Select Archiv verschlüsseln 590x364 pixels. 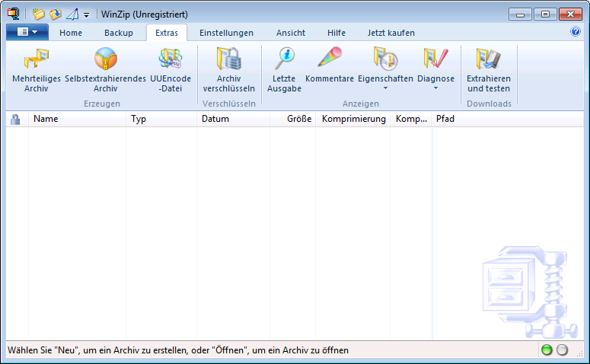tap(229, 70)
